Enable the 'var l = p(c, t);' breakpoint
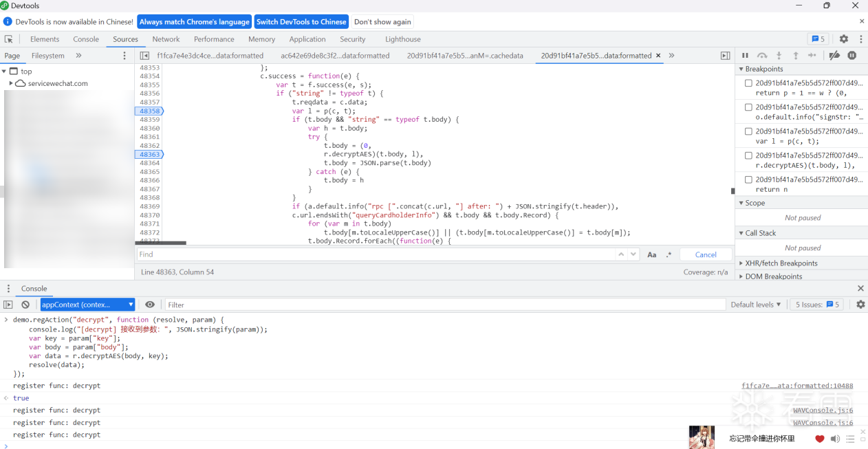Screen dimensions: 868x449 [x=748, y=131]
